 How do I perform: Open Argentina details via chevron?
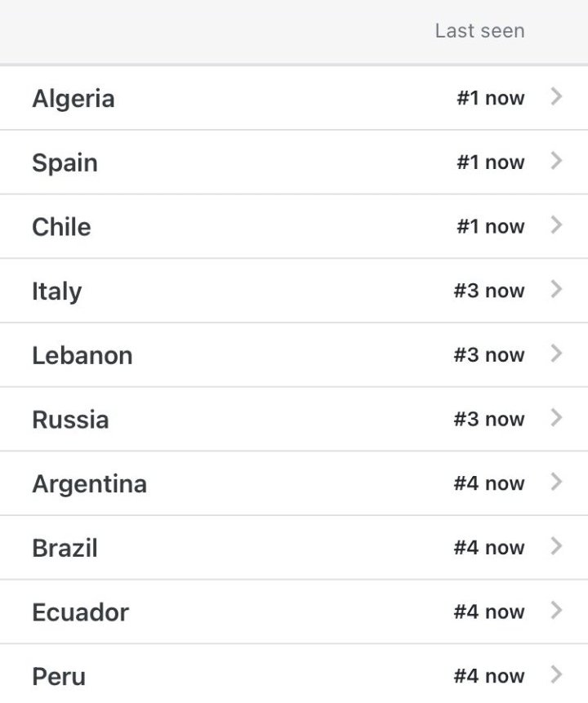pyautogui.click(x=557, y=483)
